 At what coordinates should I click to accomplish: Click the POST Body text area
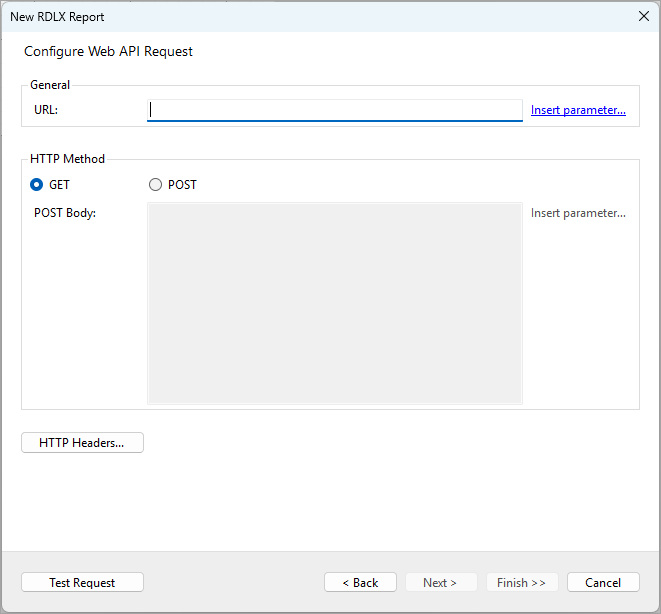coord(335,303)
